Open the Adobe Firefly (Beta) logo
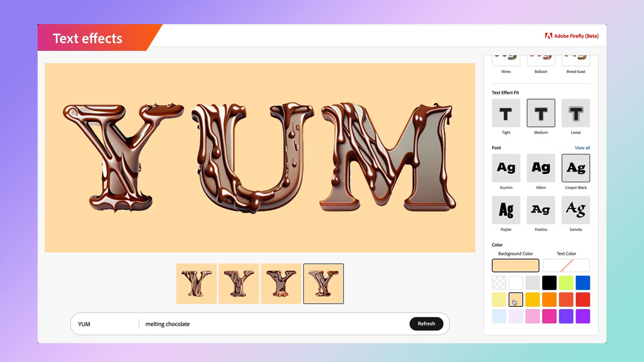 coord(572,36)
